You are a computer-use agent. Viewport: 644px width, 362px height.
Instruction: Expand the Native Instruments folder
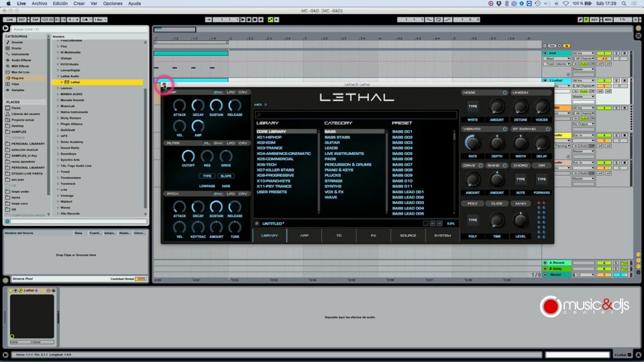click(x=58, y=112)
